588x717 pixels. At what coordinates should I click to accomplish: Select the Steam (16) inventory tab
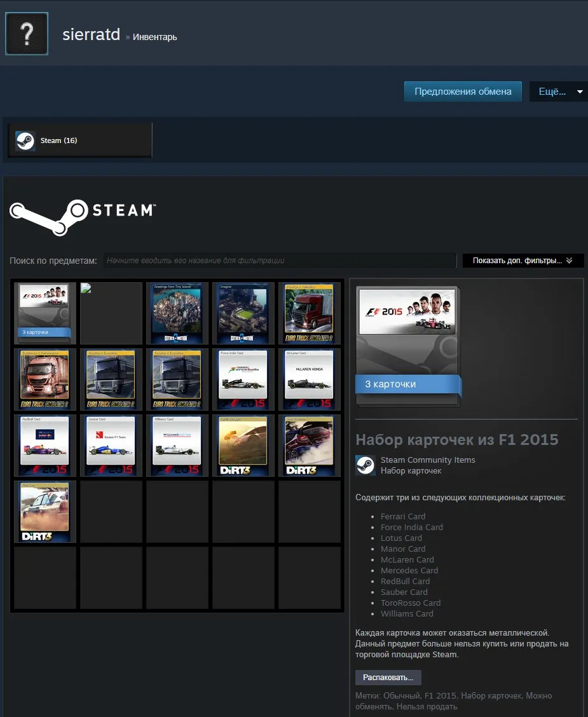pos(80,140)
